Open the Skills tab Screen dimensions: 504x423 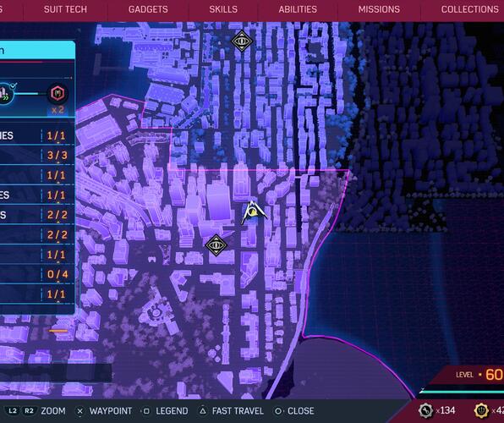click(x=223, y=9)
